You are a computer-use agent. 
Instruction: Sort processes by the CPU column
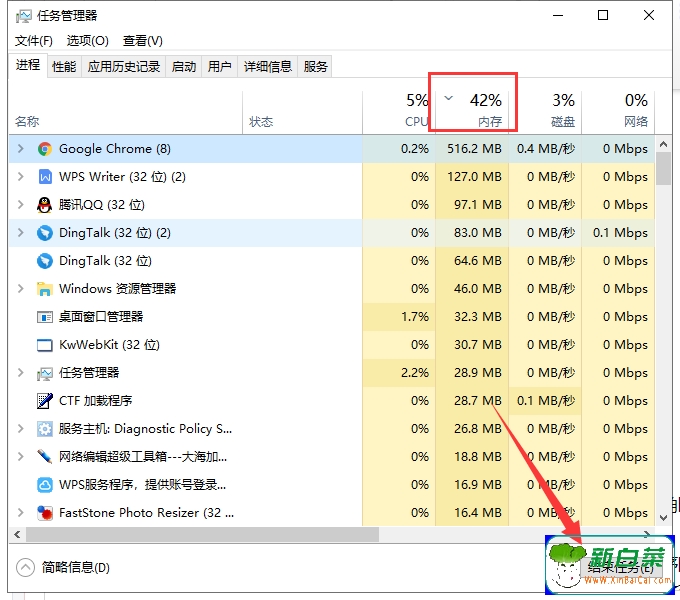[399, 112]
